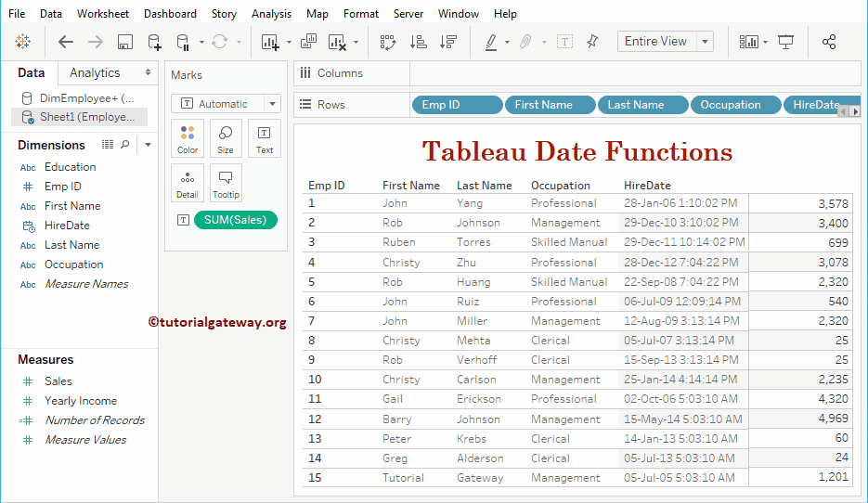Click the Undo back arrow

point(66,42)
